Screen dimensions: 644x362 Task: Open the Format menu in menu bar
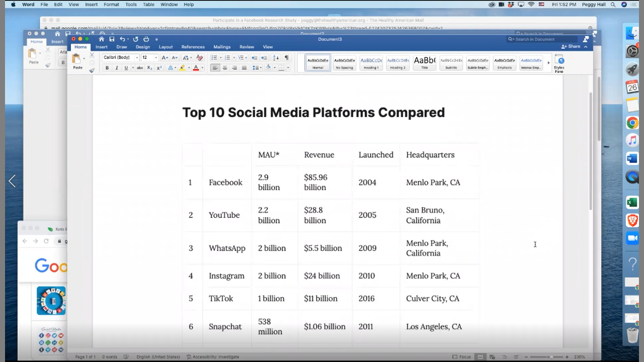(111, 5)
